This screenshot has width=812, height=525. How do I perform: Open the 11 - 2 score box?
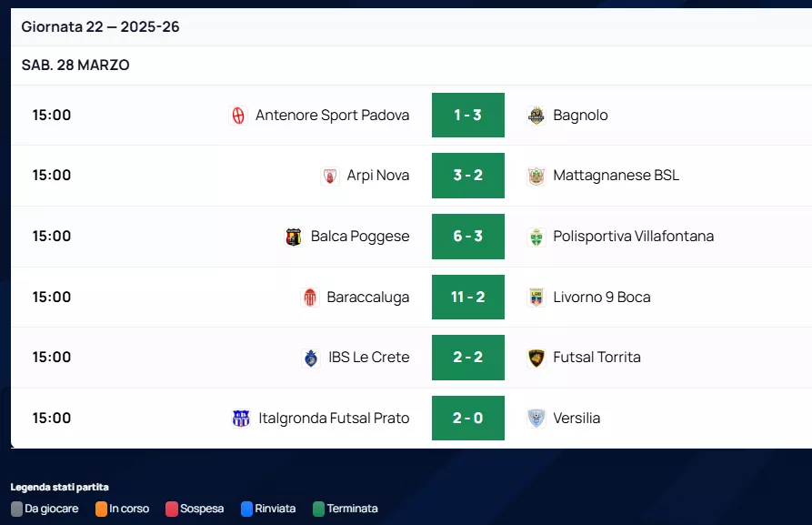point(467,298)
